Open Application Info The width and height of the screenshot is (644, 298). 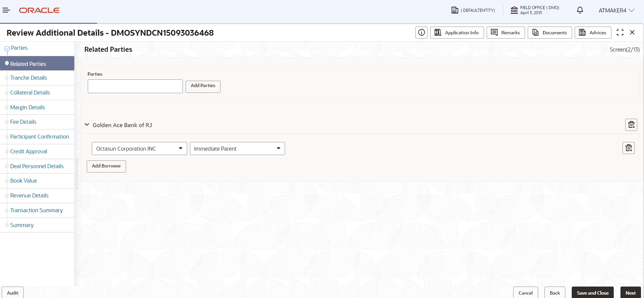(457, 33)
